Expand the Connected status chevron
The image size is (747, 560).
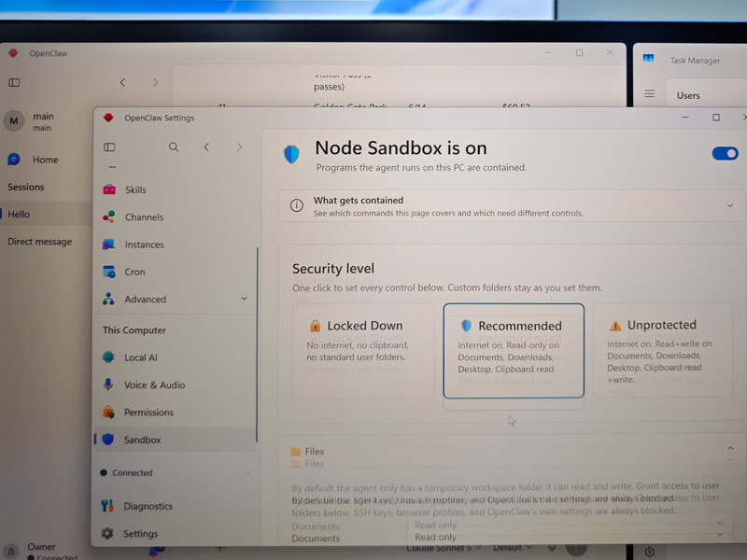248,473
